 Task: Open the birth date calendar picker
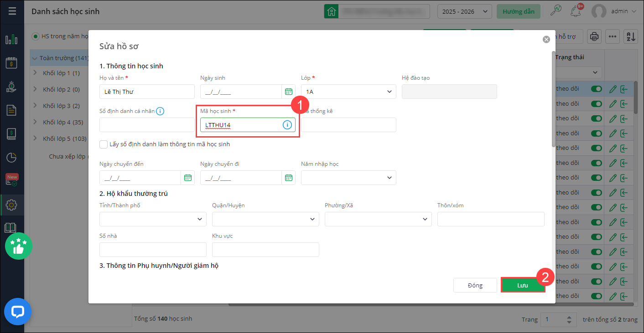point(288,92)
